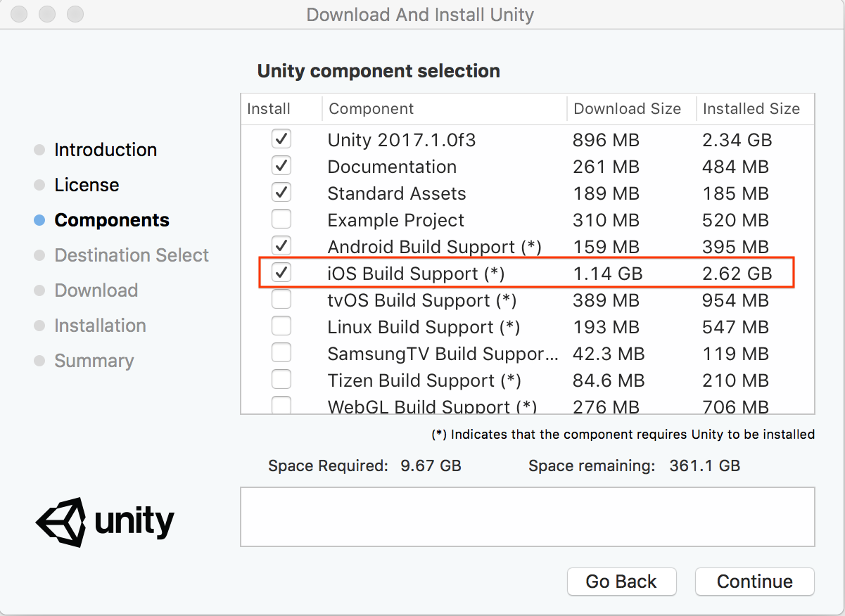Click the Unity logo
The width and height of the screenshot is (845, 616).
point(106,522)
